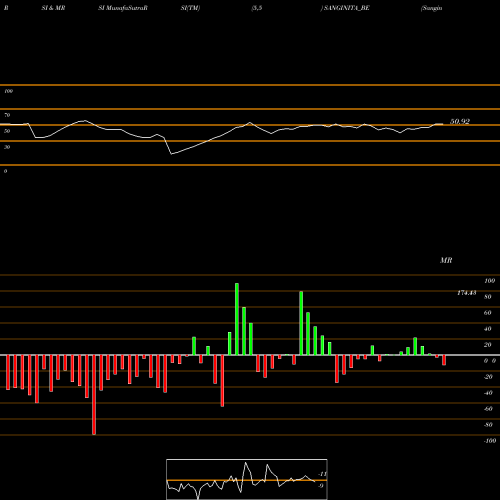Click the tallest green MR histogram bar
Screen dimensions: 500x500
(x=237, y=319)
